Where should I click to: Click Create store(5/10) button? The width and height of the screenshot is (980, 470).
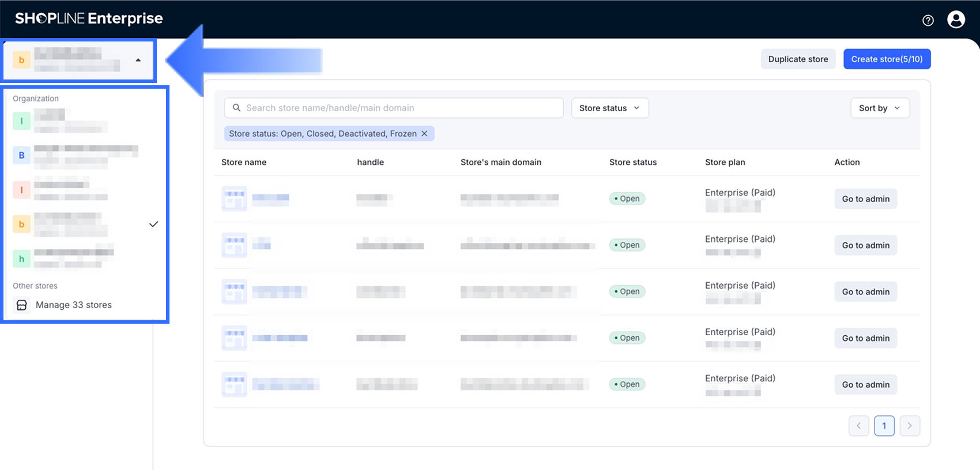(x=887, y=59)
